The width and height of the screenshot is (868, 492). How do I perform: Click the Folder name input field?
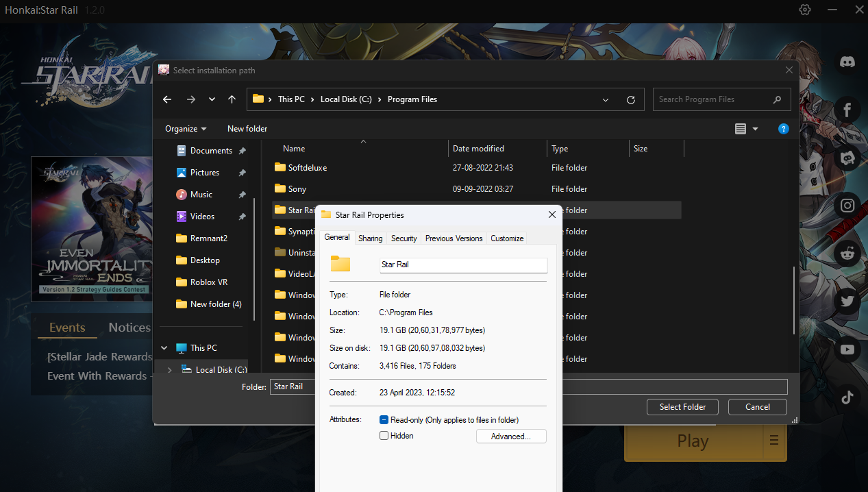click(528, 386)
